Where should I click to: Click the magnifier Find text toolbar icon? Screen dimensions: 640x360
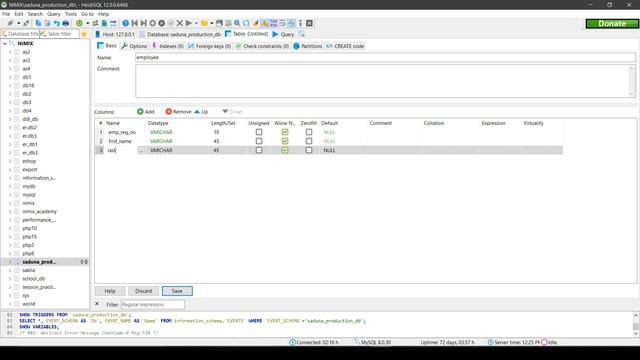(x=237, y=23)
